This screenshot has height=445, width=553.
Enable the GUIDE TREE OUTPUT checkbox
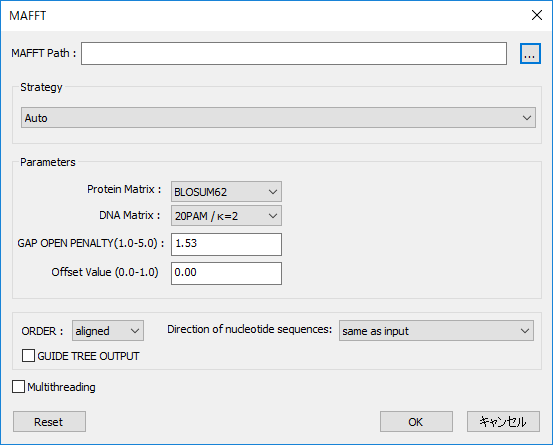[x=28, y=356]
